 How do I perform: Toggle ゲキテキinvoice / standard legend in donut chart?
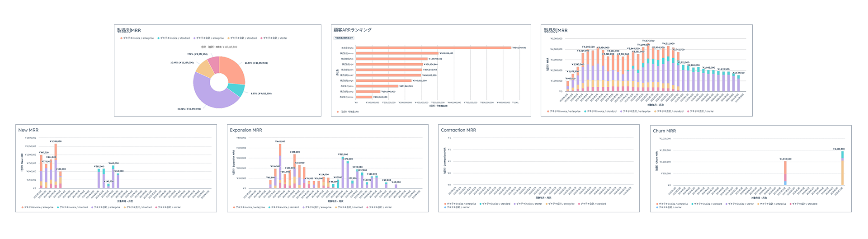click(174, 38)
